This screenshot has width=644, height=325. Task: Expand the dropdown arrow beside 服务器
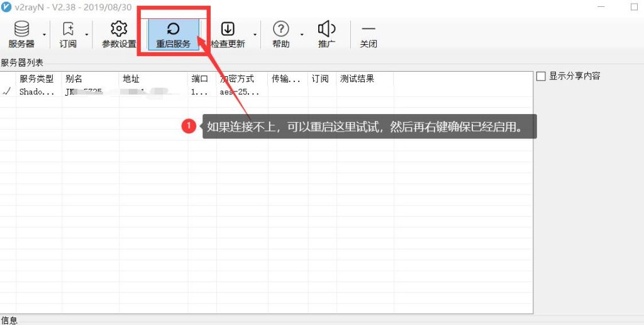pyautogui.click(x=45, y=35)
